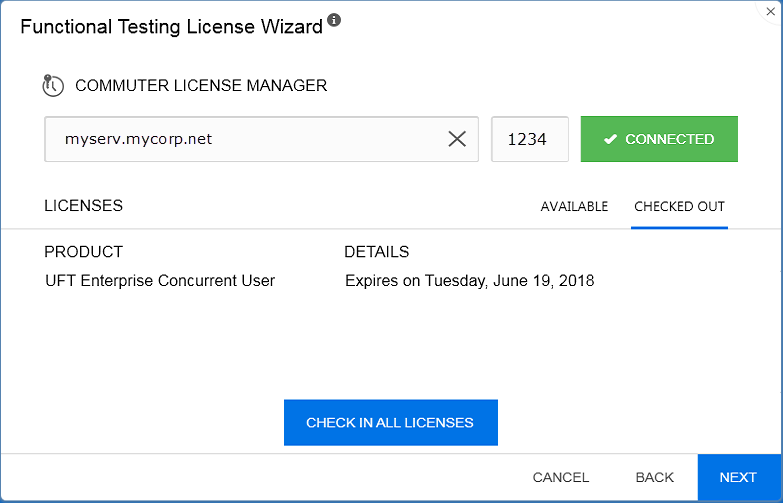Click the Licenses section heading
The image size is (783, 503).
coord(84,206)
